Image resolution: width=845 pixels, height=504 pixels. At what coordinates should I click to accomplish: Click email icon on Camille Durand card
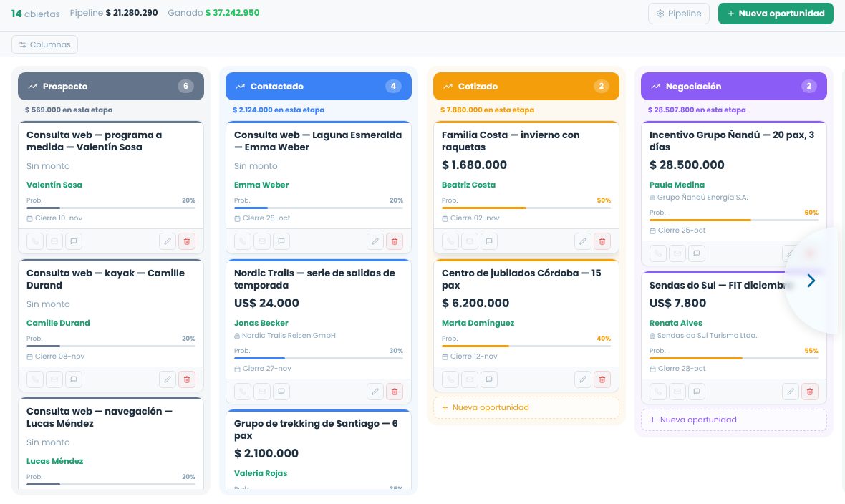54,379
